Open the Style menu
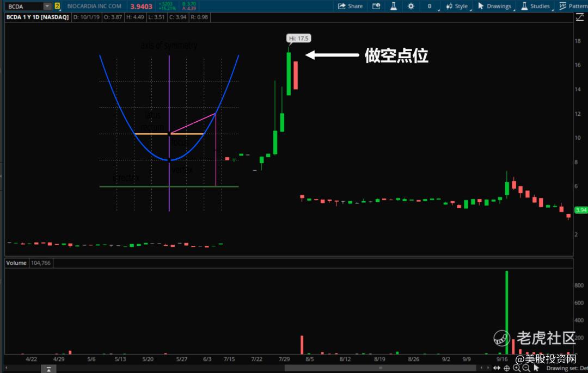Image resolution: width=588 pixels, height=373 pixels. coord(457,6)
